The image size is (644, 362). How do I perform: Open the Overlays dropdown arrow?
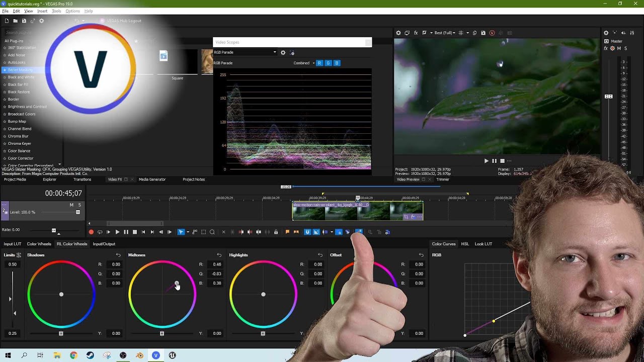[467, 33]
